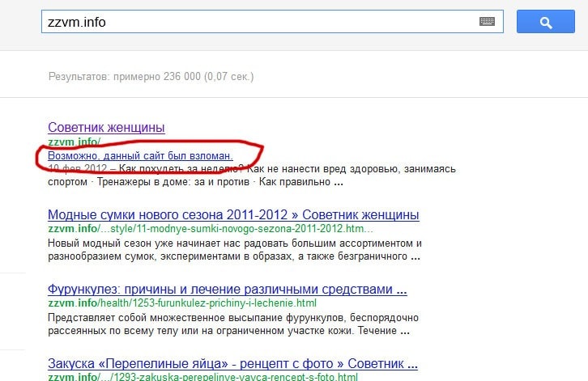Click the green URL zzvm.info/ under the first result
The height and width of the screenshot is (381, 588).
75,142
